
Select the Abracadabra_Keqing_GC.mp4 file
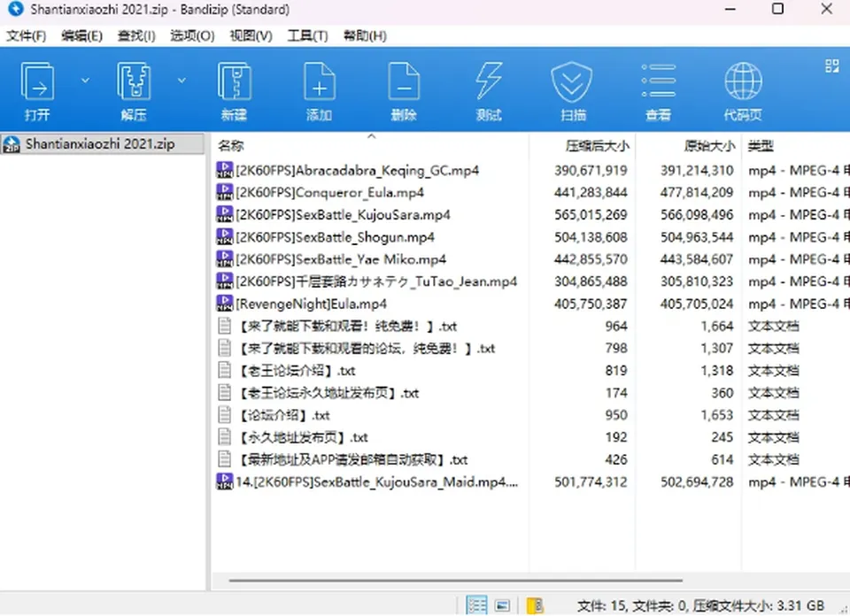[x=357, y=171]
